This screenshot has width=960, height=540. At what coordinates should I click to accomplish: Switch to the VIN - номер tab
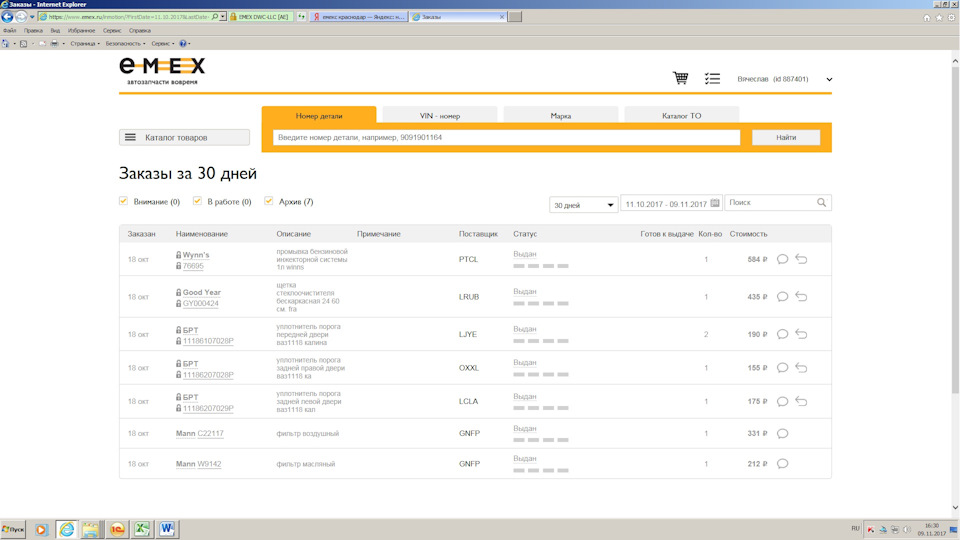pos(440,115)
